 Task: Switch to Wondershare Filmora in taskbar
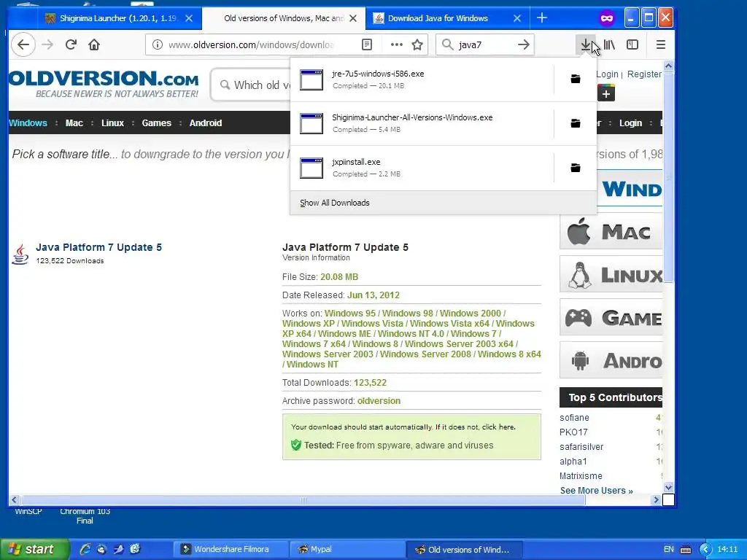click(231, 550)
